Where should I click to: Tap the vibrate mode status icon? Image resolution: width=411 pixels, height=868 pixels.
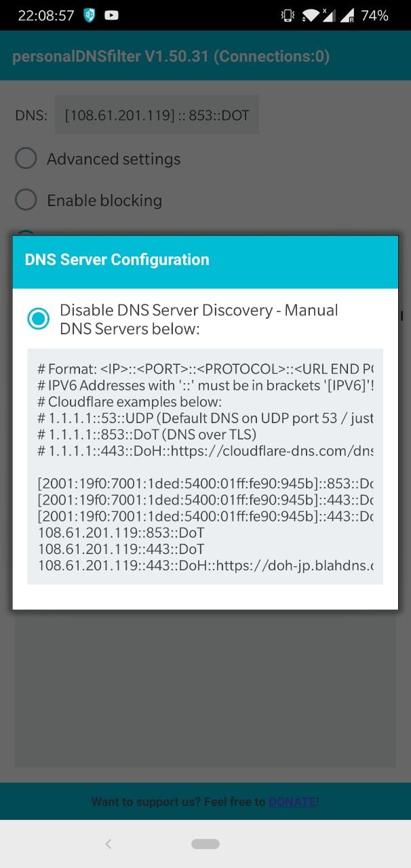[x=288, y=15]
